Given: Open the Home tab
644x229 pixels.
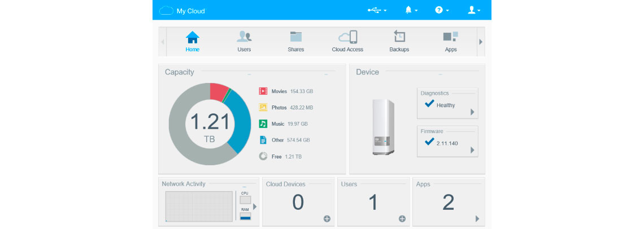Looking at the screenshot, I should coord(192,41).
